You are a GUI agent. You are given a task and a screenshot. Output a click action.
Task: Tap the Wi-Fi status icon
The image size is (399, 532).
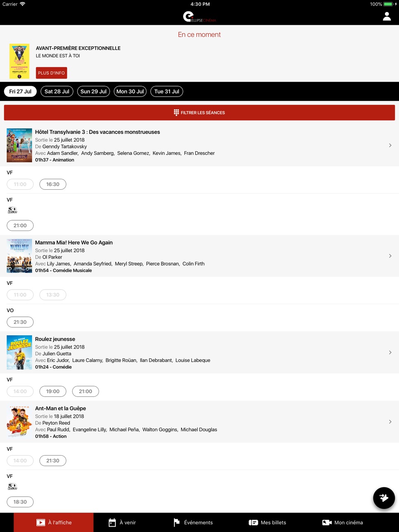(22, 4)
